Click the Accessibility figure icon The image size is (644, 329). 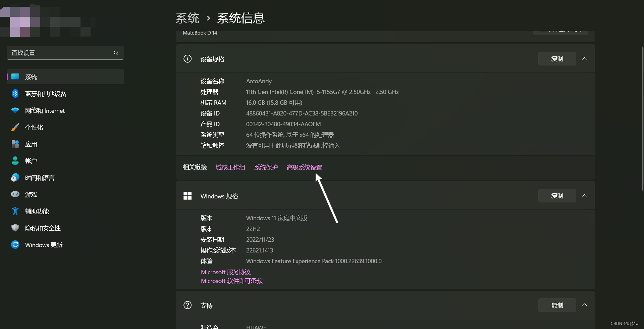point(15,211)
